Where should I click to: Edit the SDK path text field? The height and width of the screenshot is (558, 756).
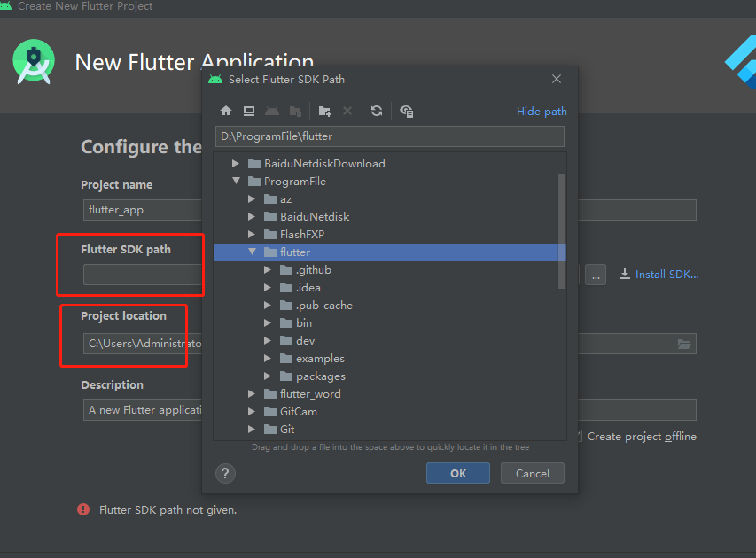click(390, 136)
